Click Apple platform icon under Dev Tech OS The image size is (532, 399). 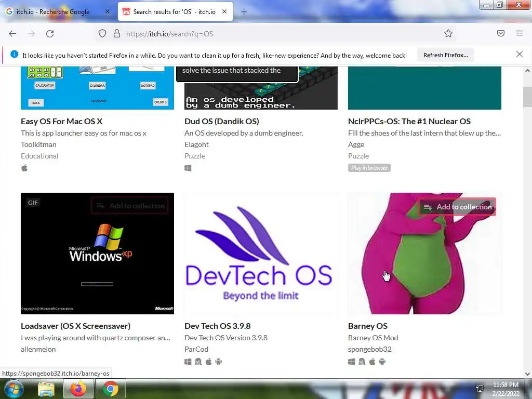(x=209, y=362)
